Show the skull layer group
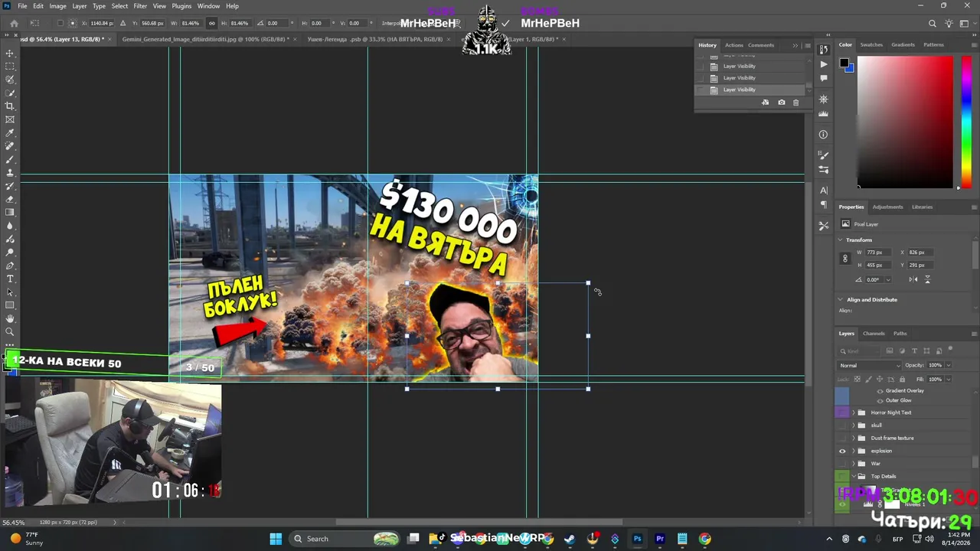Image resolution: width=980 pixels, height=551 pixels. coord(842,425)
